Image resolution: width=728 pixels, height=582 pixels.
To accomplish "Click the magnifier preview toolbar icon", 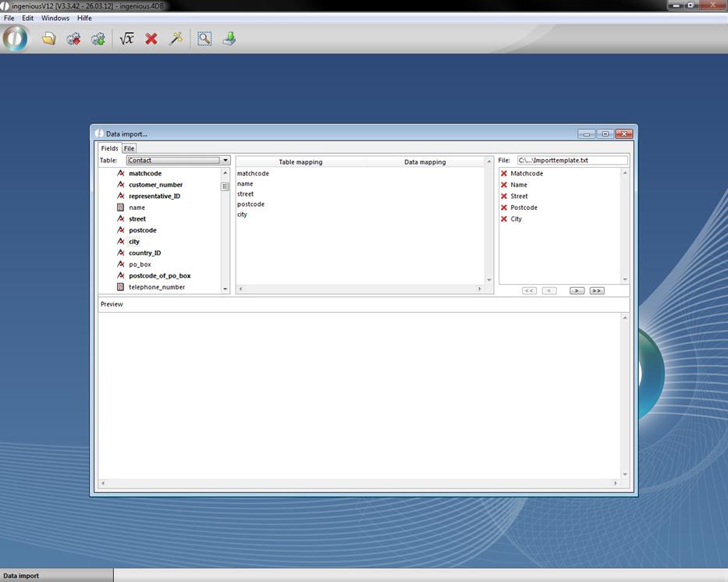I will pos(204,38).
